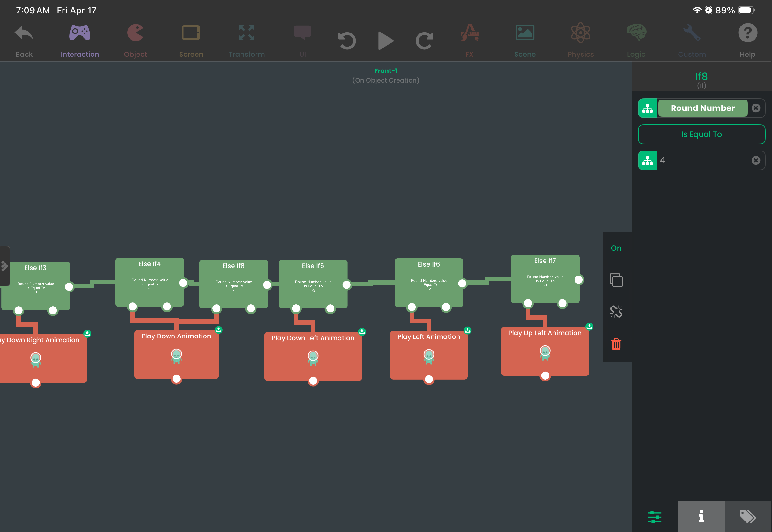
Task: Switch to the info tab
Action: tap(701, 516)
